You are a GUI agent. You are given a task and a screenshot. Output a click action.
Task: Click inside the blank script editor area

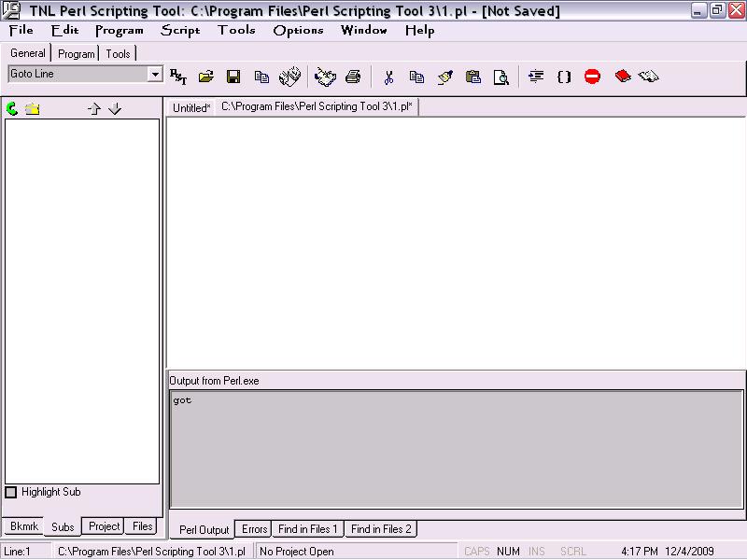pos(456,243)
